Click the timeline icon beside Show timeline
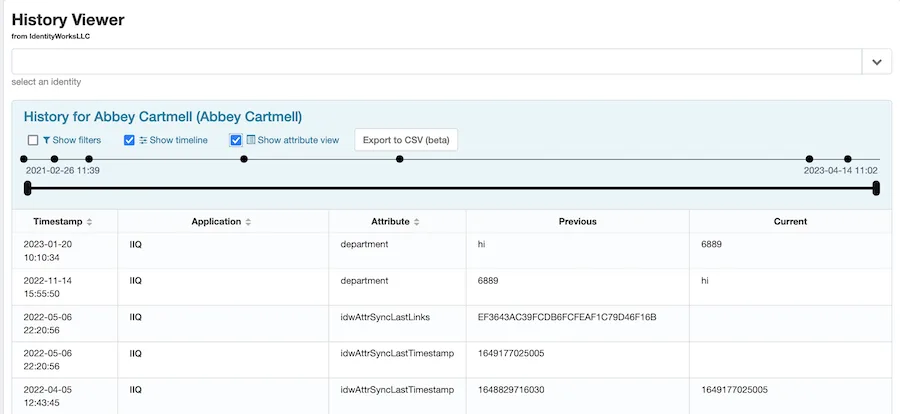The width and height of the screenshot is (900, 414). click(143, 140)
